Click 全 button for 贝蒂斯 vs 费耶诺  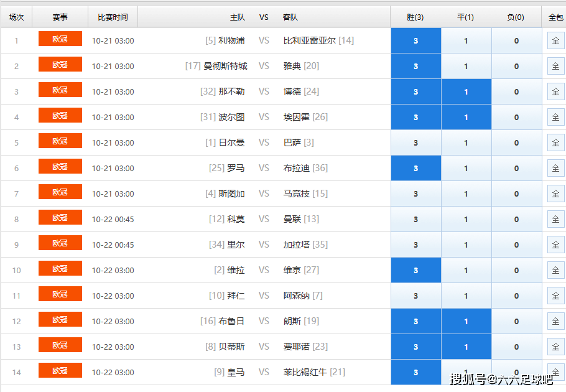pos(556,347)
